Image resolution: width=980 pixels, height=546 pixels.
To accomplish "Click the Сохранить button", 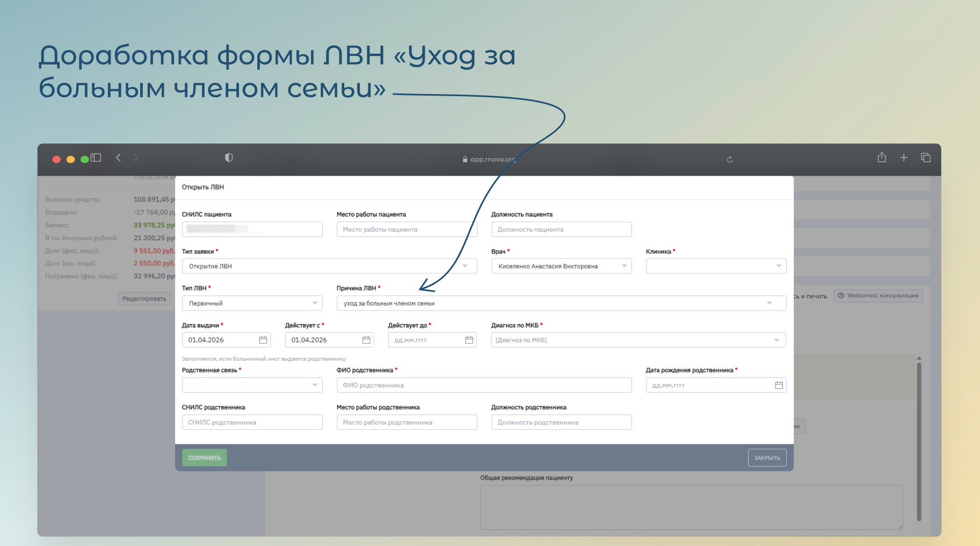I will [x=204, y=458].
